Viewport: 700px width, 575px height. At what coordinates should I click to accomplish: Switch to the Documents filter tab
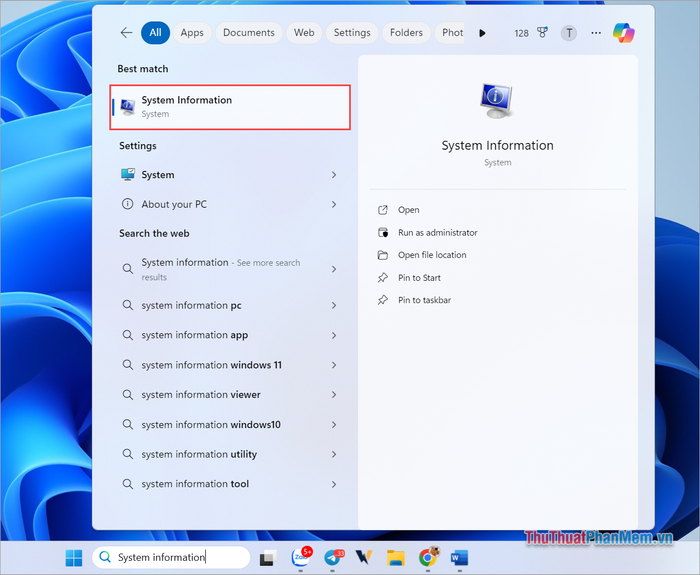tap(249, 33)
